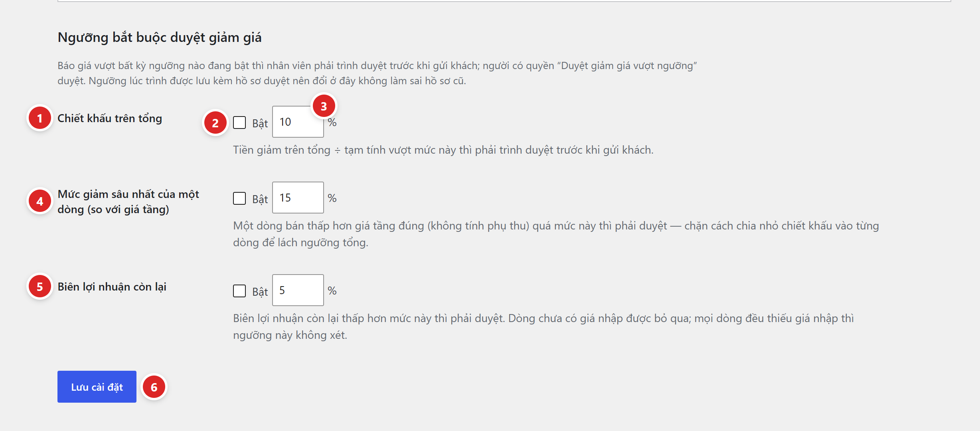Click the 'Biên lợi nhuận còn lại' label
Viewport: 980px width, 431px height.
(x=112, y=287)
